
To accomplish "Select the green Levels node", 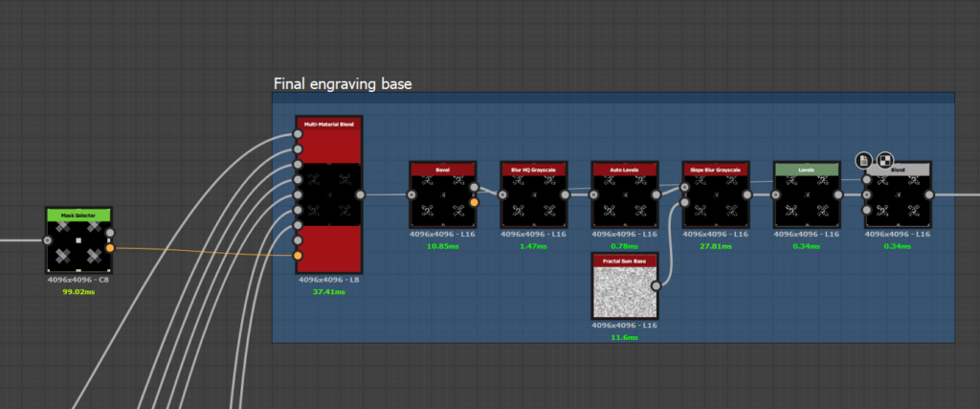I will (x=807, y=194).
